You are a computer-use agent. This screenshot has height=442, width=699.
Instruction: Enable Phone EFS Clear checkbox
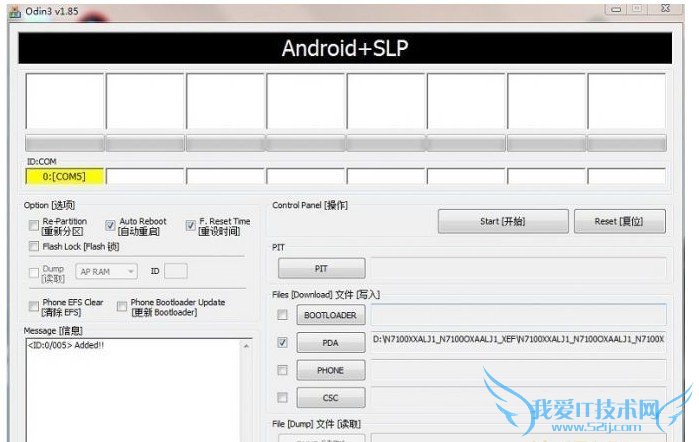[33, 306]
